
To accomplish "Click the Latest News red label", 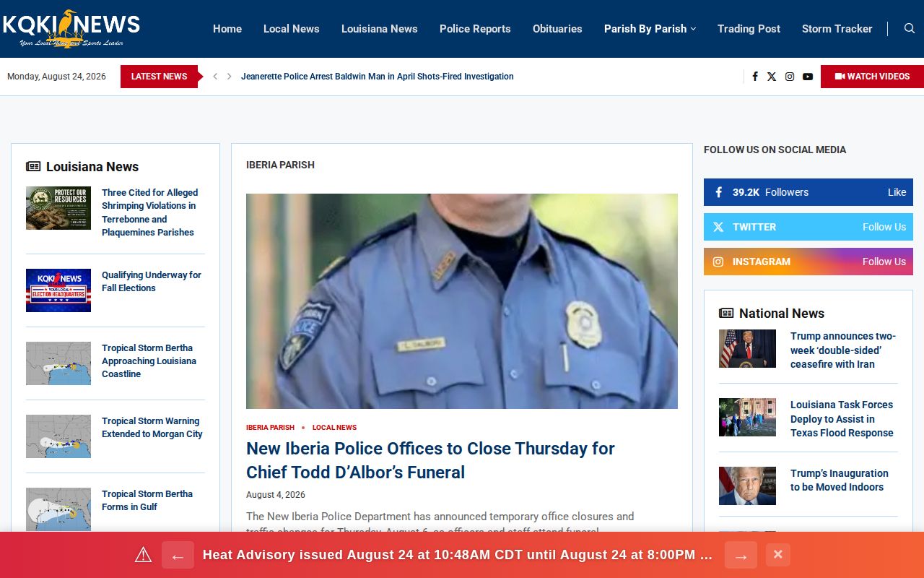I will pos(159,77).
